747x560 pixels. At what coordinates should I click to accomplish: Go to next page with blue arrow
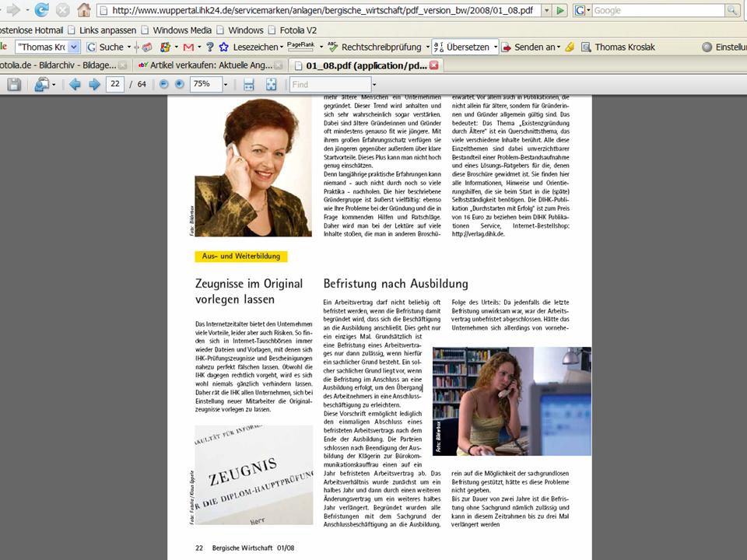click(93, 84)
